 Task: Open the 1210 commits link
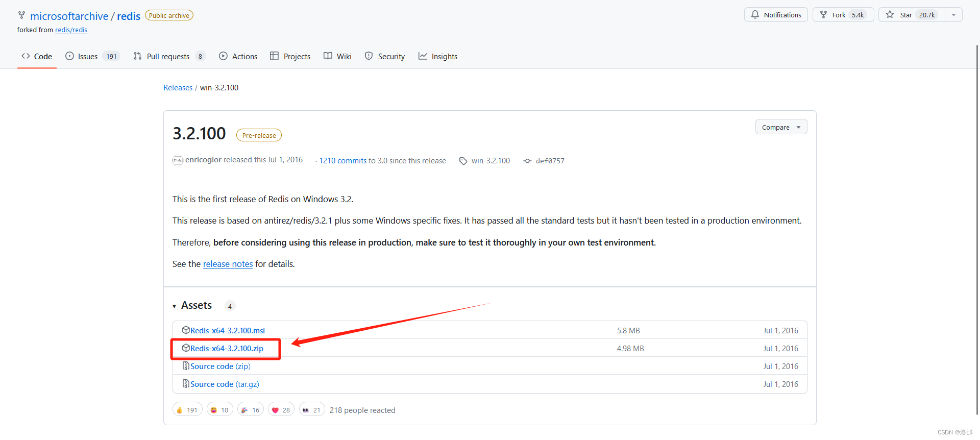[343, 161]
